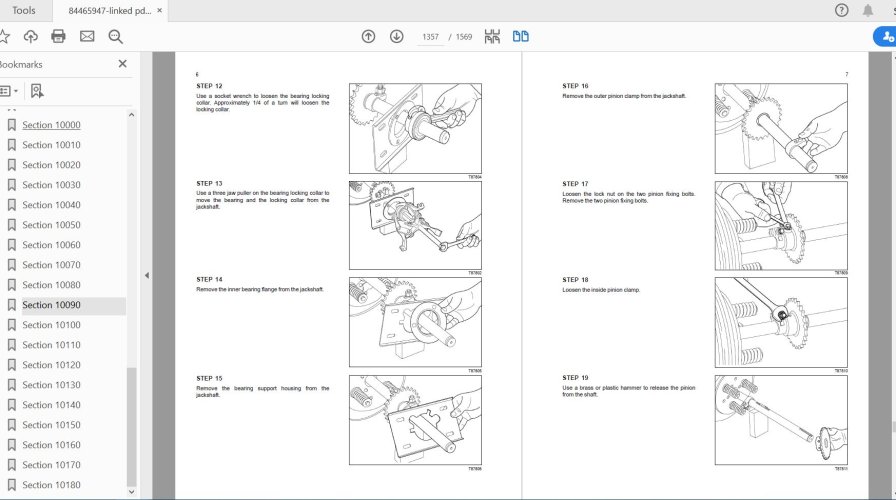Click the email envelope icon

click(87, 37)
